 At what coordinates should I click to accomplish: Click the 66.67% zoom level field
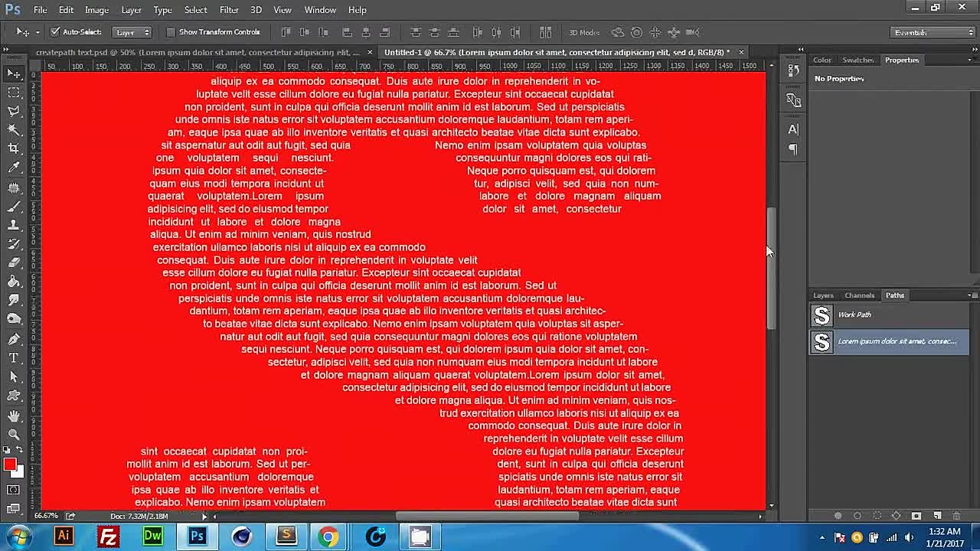point(46,516)
